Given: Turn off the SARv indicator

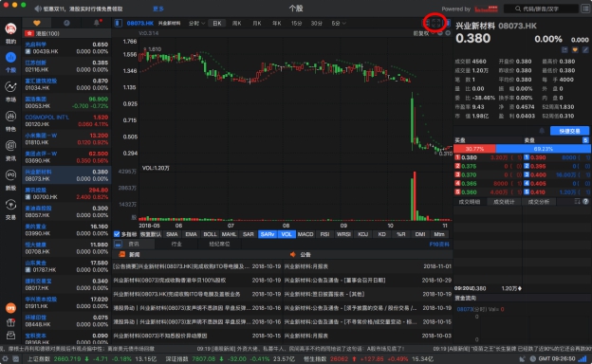Looking at the screenshot, I should pos(268,234).
